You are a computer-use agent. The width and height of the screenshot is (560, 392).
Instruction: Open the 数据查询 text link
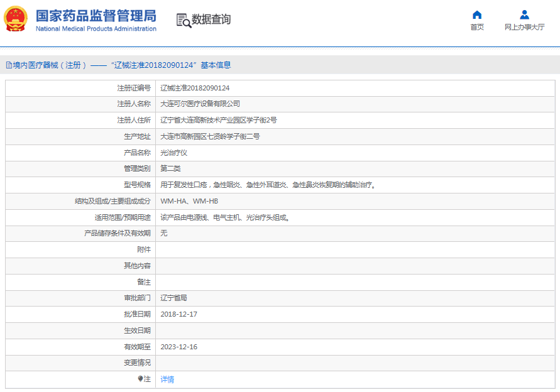(x=211, y=19)
